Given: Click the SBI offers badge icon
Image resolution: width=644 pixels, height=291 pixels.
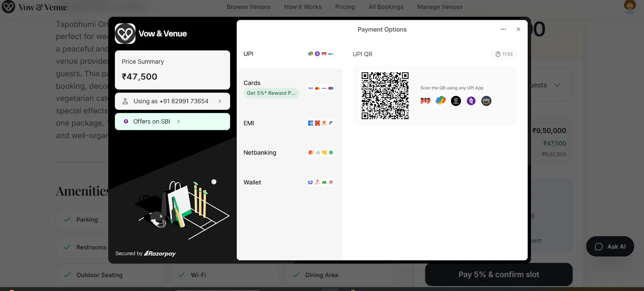Looking at the screenshot, I should pos(126,122).
